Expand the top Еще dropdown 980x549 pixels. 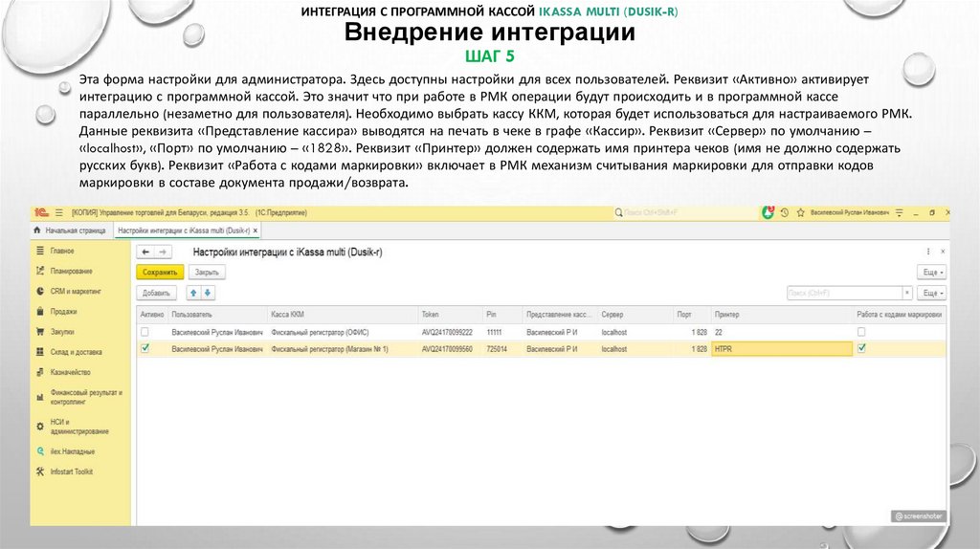click(932, 273)
